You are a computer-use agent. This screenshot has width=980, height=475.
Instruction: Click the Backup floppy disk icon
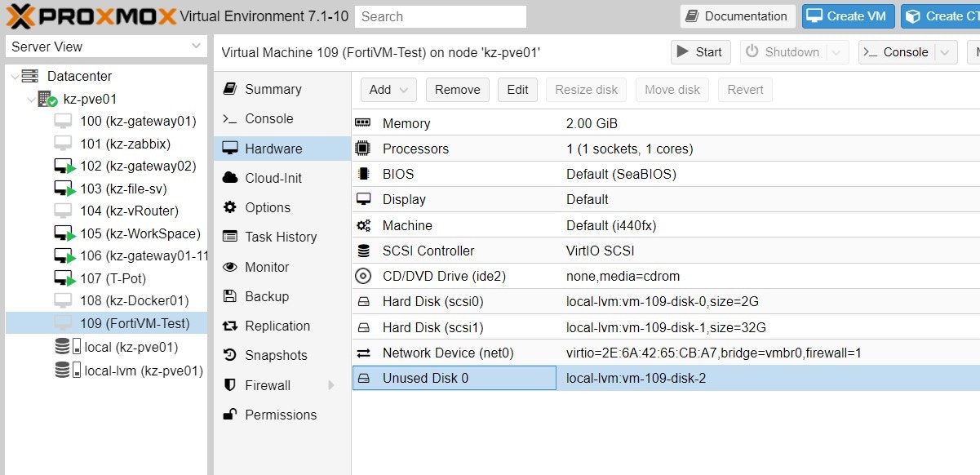click(x=230, y=296)
